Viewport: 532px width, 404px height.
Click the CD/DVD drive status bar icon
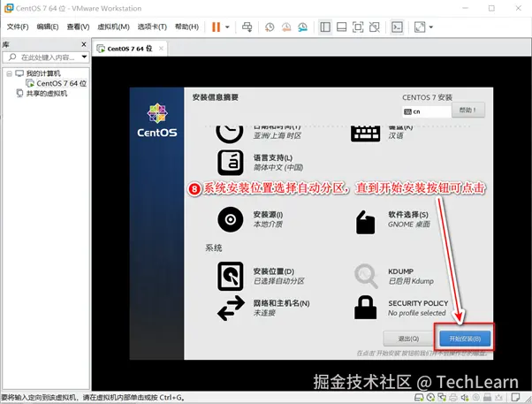coord(430,397)
